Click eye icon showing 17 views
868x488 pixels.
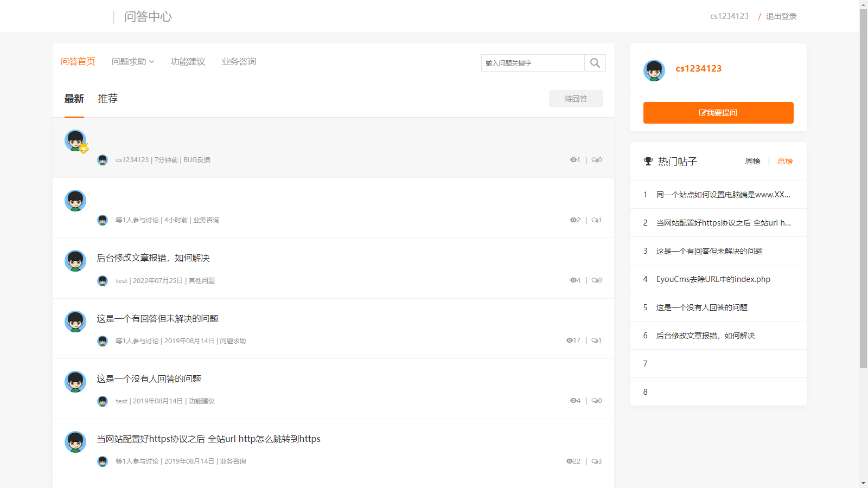[x=569, y=341]
